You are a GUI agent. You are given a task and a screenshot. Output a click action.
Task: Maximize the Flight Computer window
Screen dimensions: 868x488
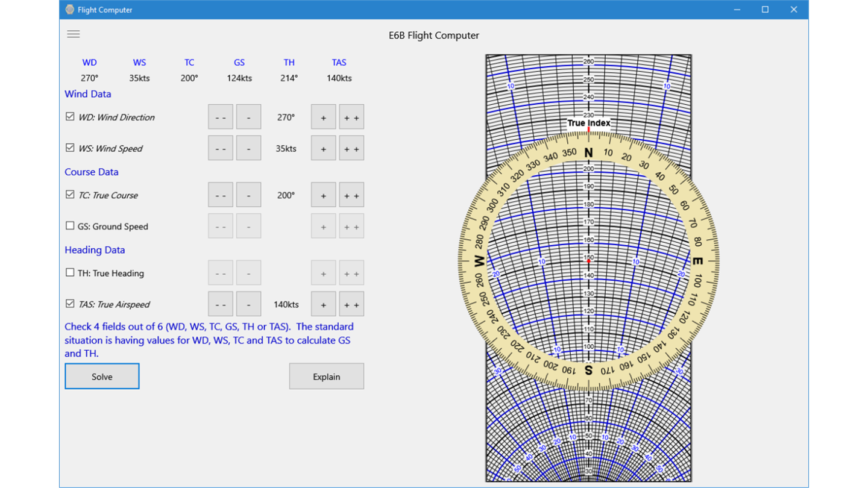pyautogui.click(x=765, y=10)
